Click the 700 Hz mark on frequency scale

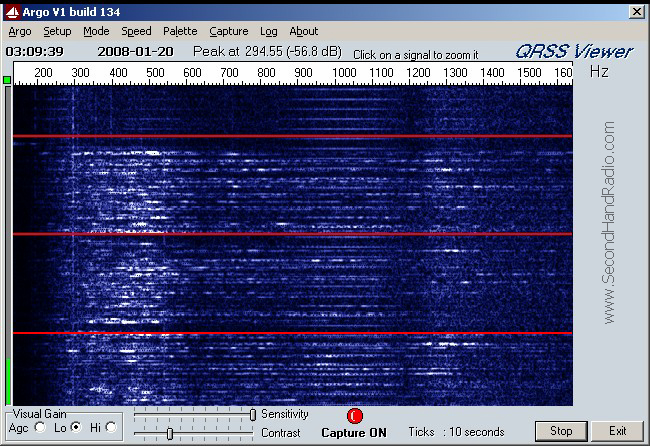(229, 73)
